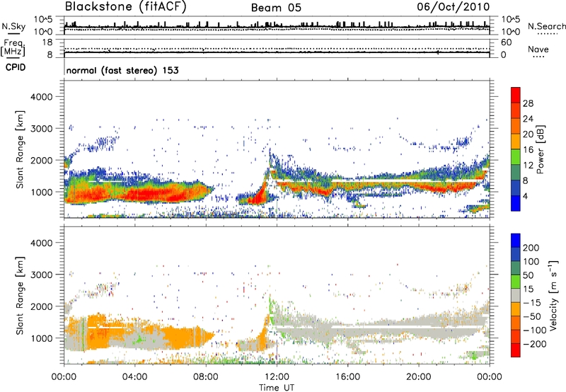Click the N.Search legend label
The image size is (566, 392).
[547, 26]
